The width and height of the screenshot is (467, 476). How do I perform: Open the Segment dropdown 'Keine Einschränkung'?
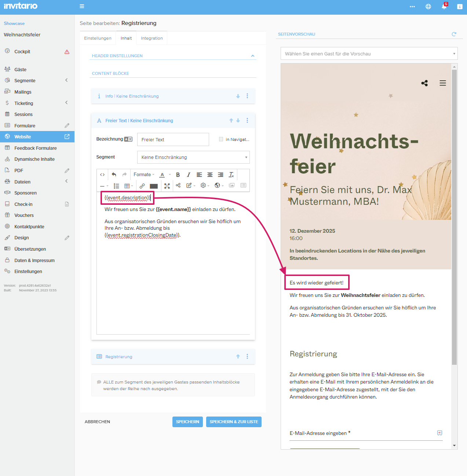click(x=193, y=157)
